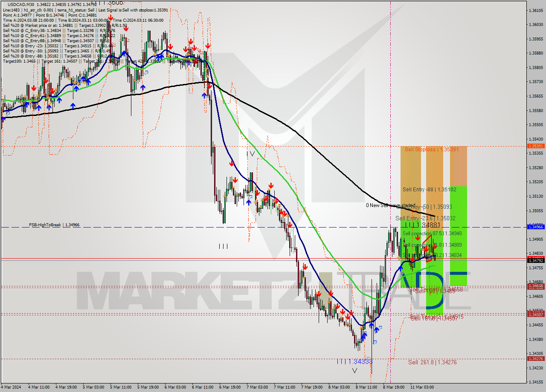This screenshot has width=546, height=392.
Task: Click the 'Sell 261.8 | 1.34276' label
Action: click(433, 362)
